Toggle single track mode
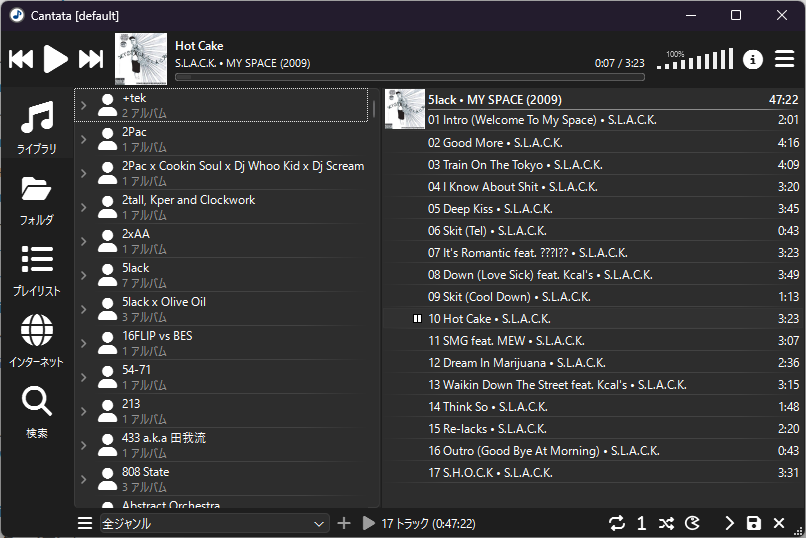The width and height of the screenshot is (806, 538). click(x=642, y=523)
